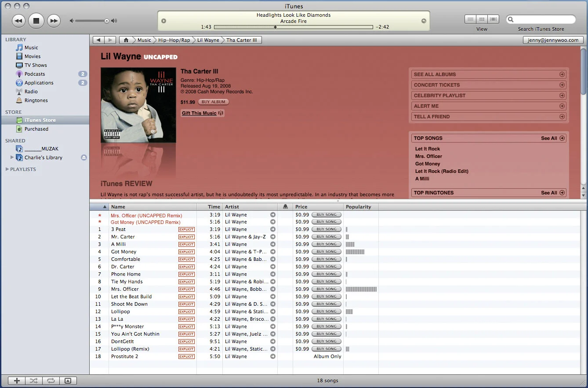Open Radio in the sidebar

pyautogui.click(x=31, y=92)
